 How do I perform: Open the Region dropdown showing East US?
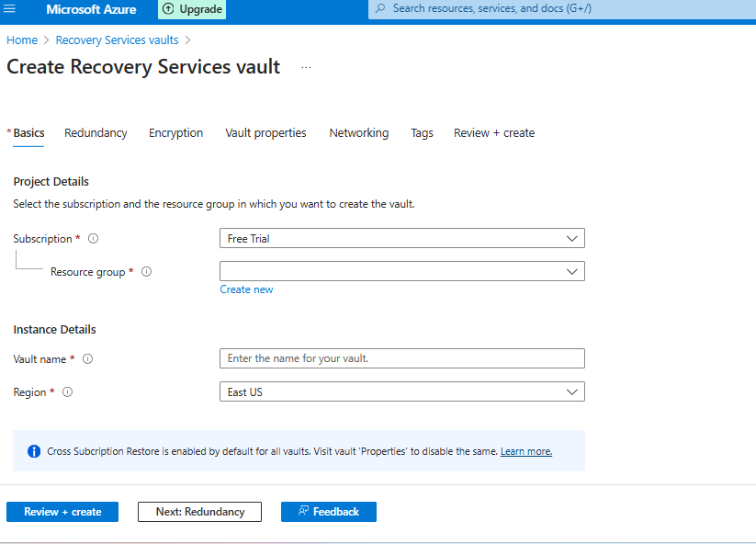click(401, 392)
